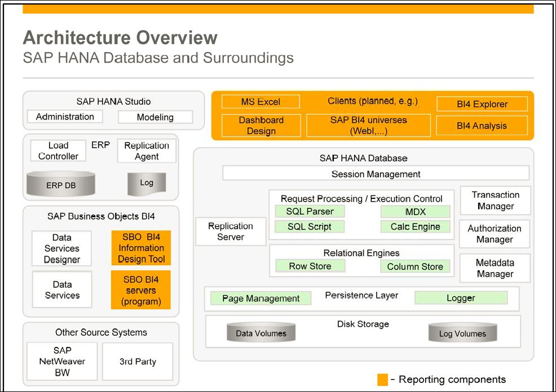
Task: Click the Relational Engines label
Action: (x=361, y=253)
